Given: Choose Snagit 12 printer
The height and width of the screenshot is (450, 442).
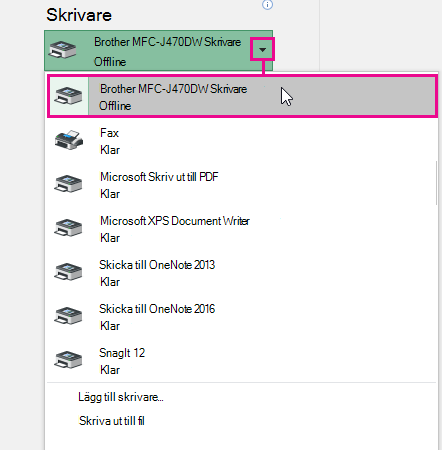Looking at the screenshot, I should [x=242, y=361].
